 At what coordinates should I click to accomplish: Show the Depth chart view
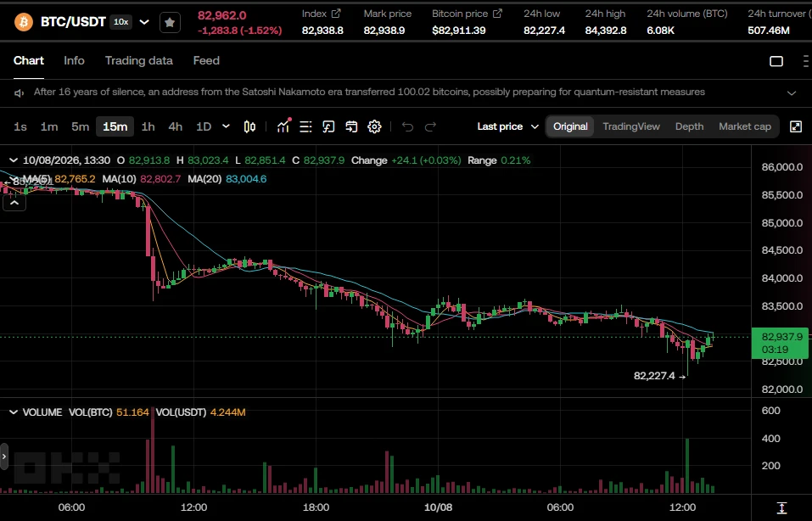click(x=689, y=126)
